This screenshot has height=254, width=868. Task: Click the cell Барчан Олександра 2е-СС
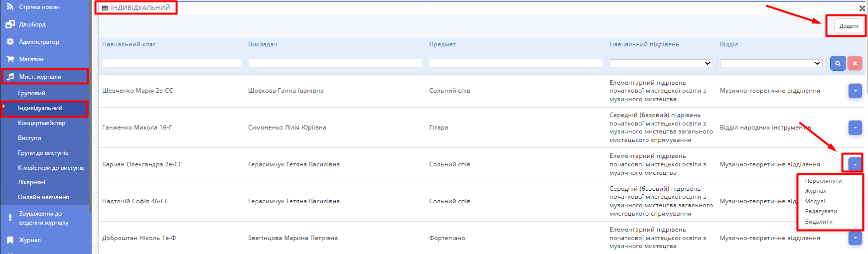point(142,164)
